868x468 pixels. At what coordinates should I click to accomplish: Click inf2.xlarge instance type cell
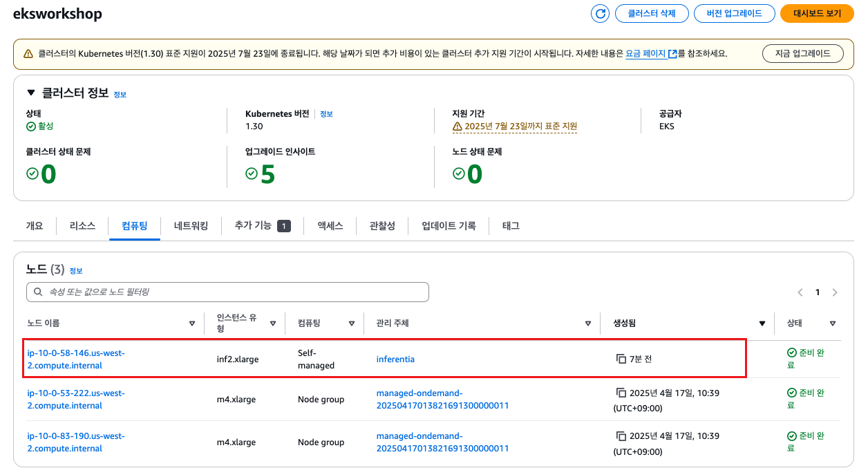(238, 359)
